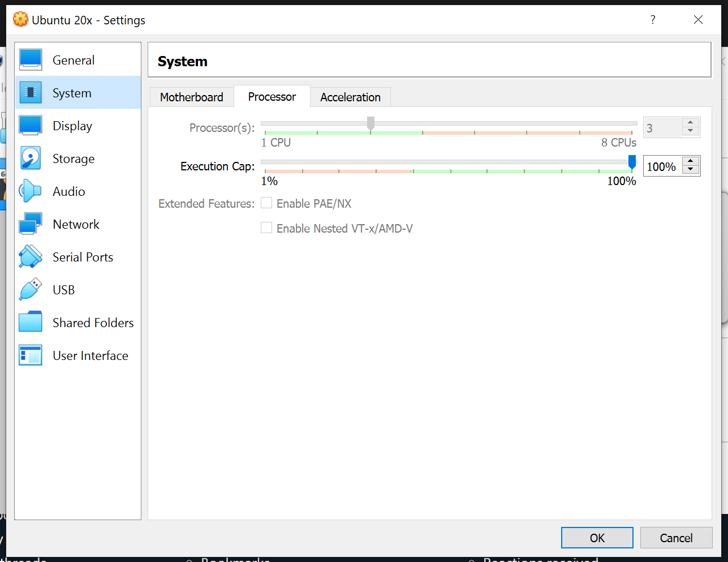Click the "Execution Cap:" label
The image size is (728, 562).
218,166
